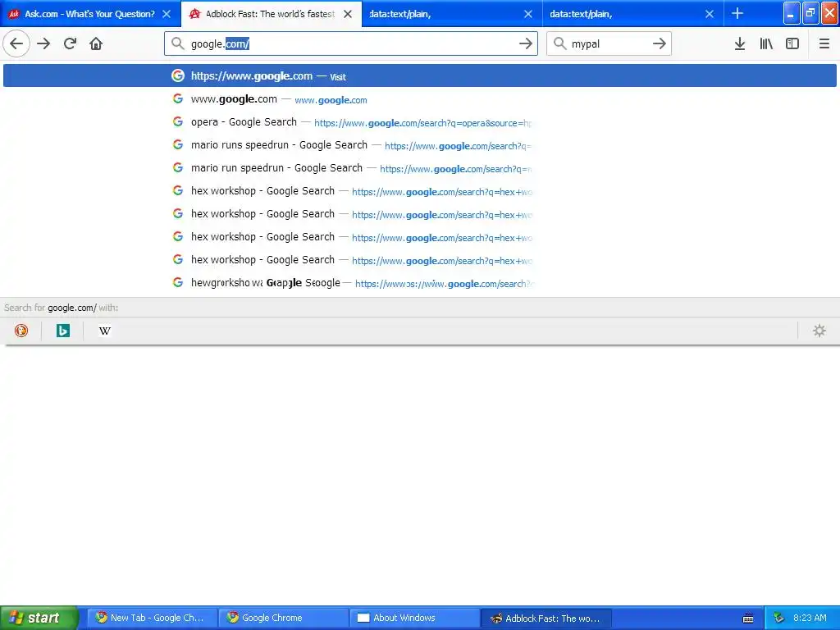
Task: Switch to the second data:text/plain tab
Action: (x=633, y=14)
